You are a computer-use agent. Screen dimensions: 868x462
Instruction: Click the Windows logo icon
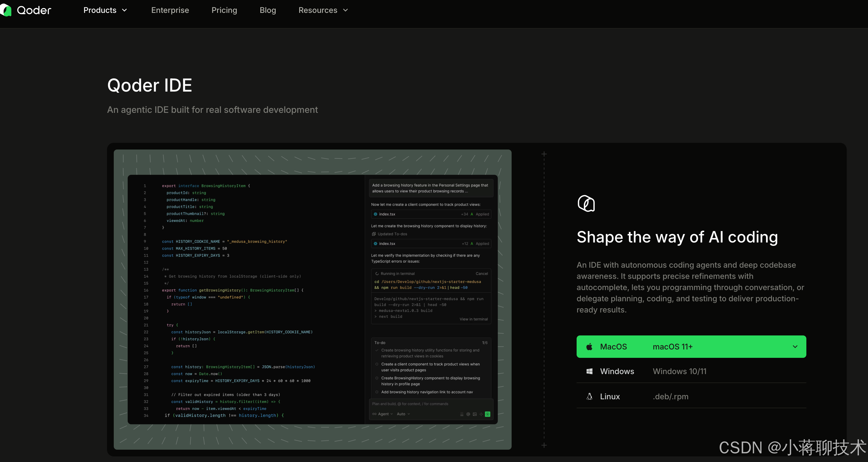589,371
